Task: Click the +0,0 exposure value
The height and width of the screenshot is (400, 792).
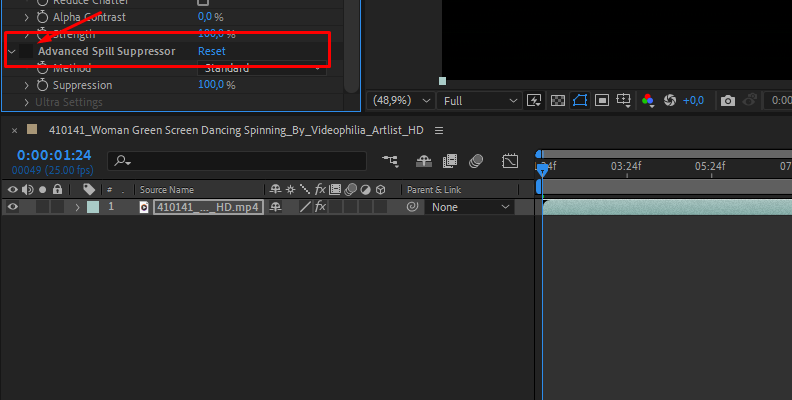Action: tap(693, 101)
